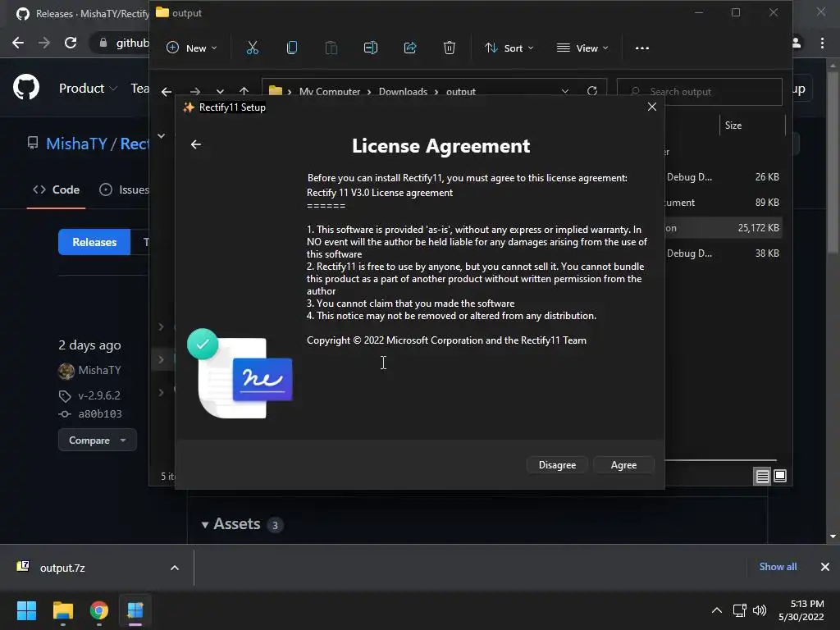Click the browser back arrow
This screenshot has width=840, height=630.
point(18,43)
